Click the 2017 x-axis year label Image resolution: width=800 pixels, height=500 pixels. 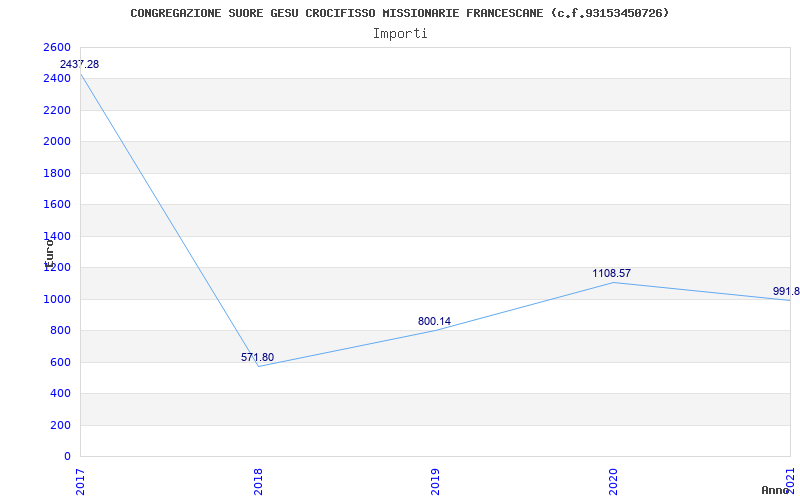coord(81,482)
